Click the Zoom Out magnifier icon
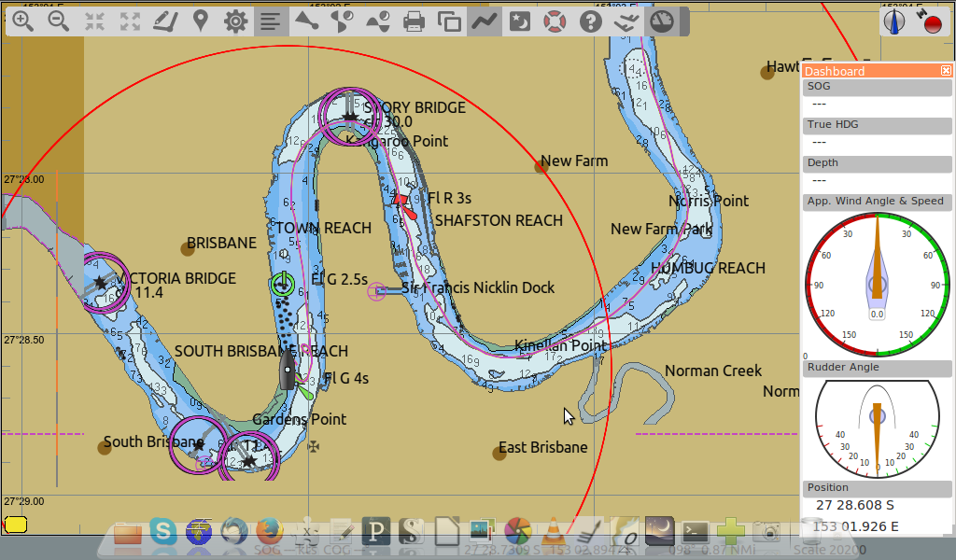Screen dimensions: 956x560 [59, 21]
